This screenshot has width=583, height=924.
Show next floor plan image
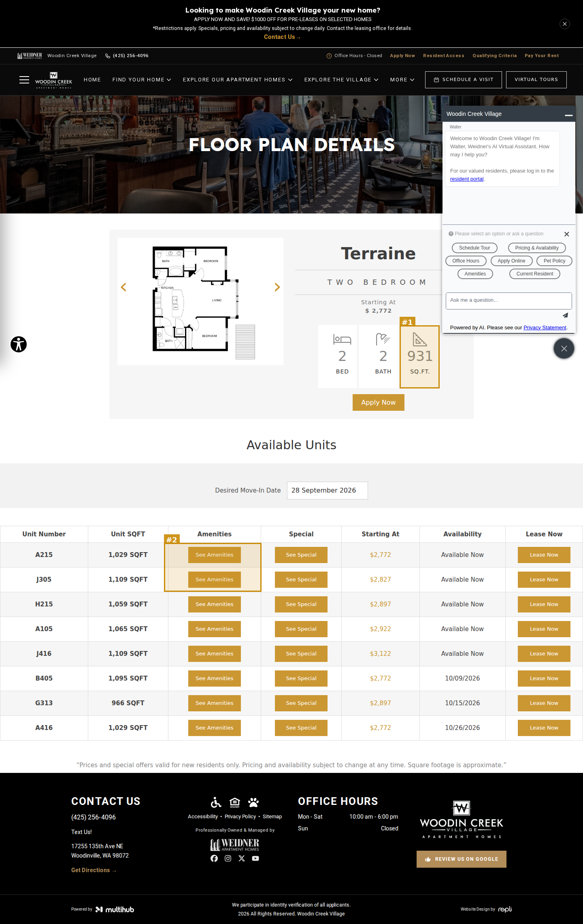pyautogui.click(x=277, y=287)
